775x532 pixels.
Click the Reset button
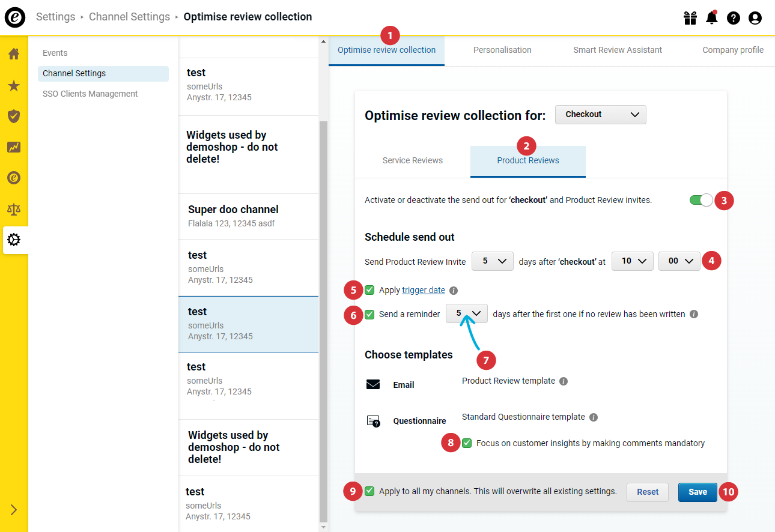point(648,492)
